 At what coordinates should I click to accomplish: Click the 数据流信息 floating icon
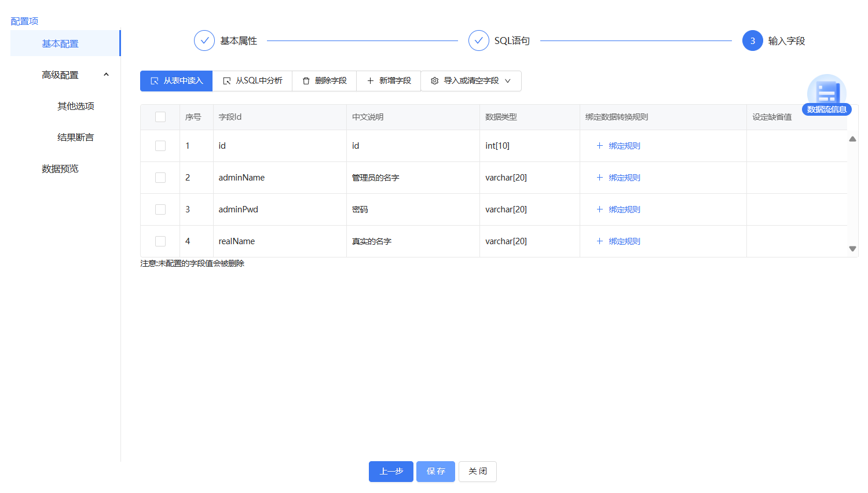[826, 95]
